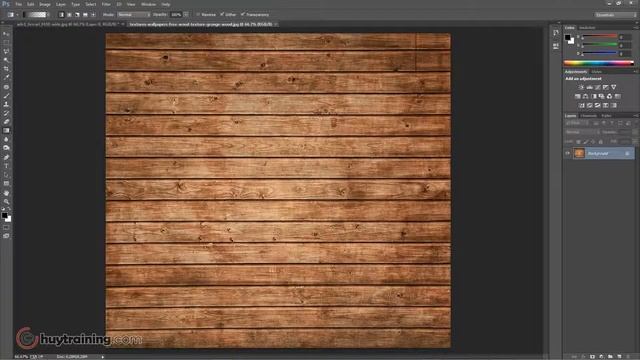Select the Clone Stamp tool
The height and width of the screenshot is (360, 640).
6,104
